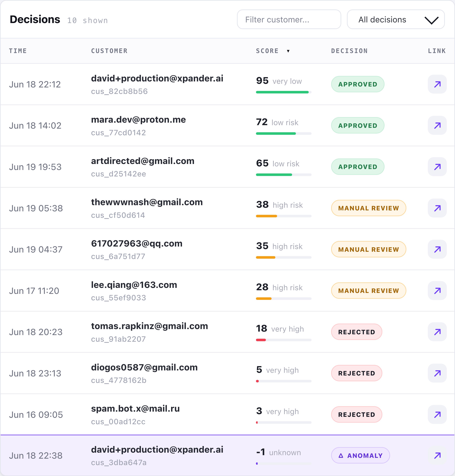The height and width of the screenshot is (476, 455).
Task: Select email 617027963@qq.com
Action: tap(137, 244)
